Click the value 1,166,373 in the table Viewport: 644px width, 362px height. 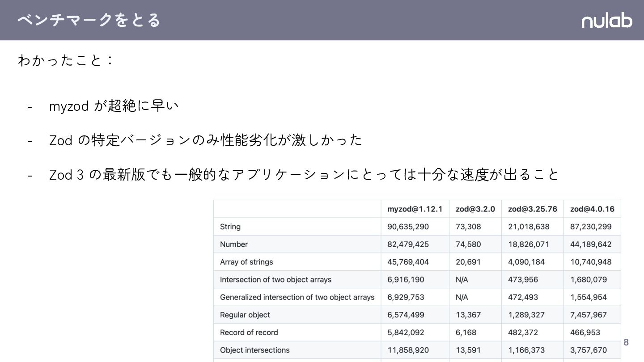(526, 350)
